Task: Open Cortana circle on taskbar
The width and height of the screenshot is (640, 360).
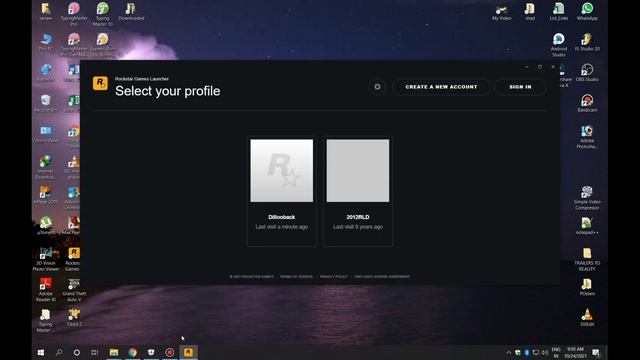Action: click(77, 352)
